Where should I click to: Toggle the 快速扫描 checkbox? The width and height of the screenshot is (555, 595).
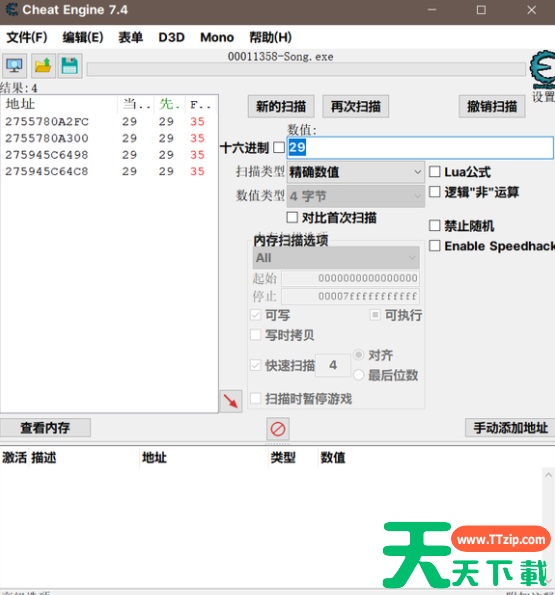(x=256, y=365)
